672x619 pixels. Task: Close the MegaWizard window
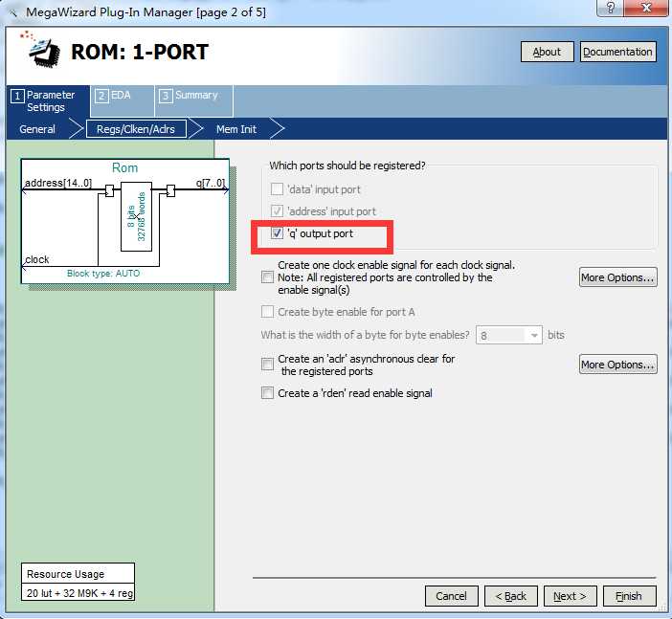tap(647, 8)
